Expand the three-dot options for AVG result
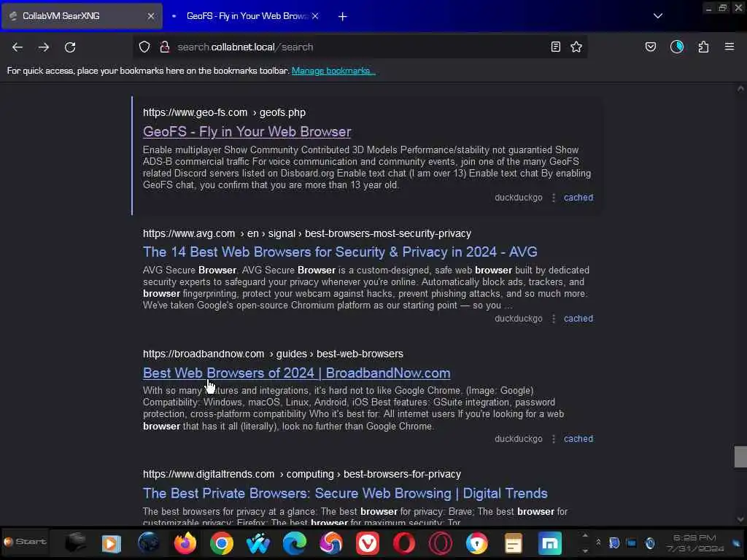Viewport: 747px width, 560px height. [x=553, y=319]
